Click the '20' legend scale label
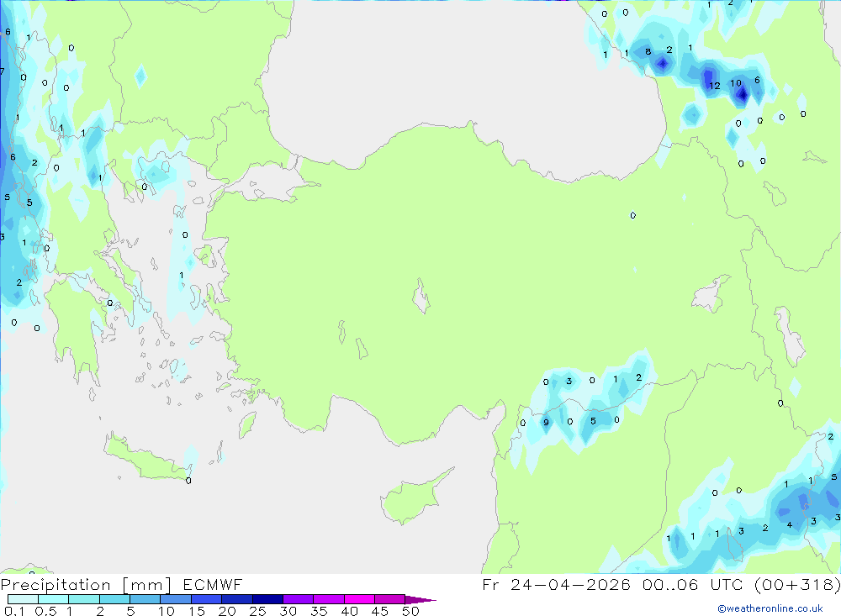This screenshot has height=616, width=841. (x=227, y=611)
